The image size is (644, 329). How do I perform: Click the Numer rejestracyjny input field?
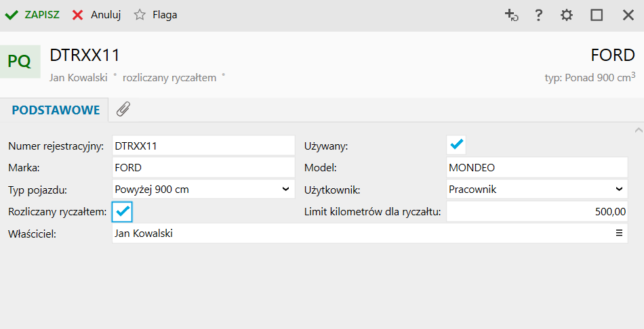click(x=203, y=146)
